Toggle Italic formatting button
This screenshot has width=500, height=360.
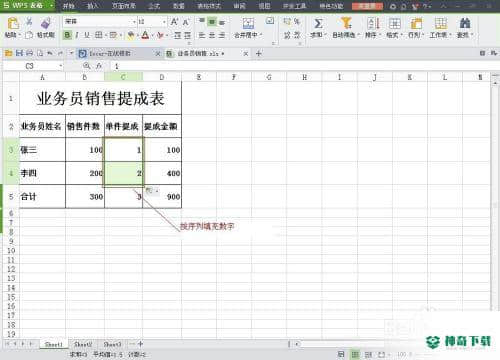[77, 35]
